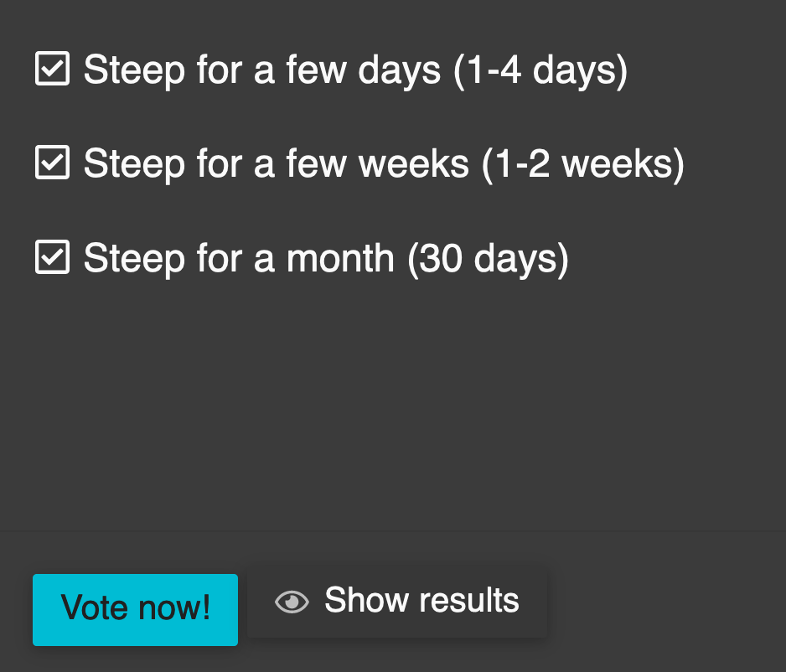Select the '(1-4 days)' parenthetical text
The image size is (786, 672).
click(x=540, y=71)
